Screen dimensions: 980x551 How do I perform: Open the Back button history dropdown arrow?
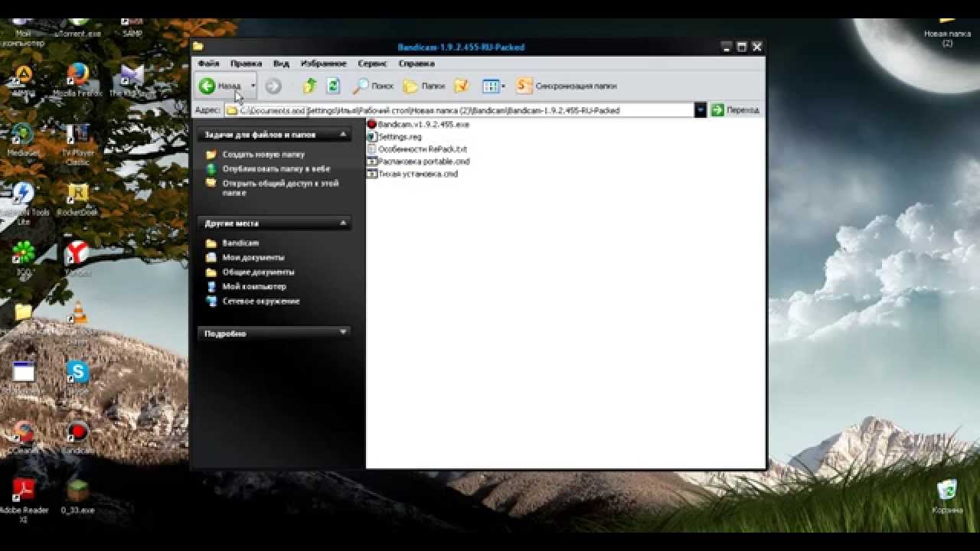253,86
